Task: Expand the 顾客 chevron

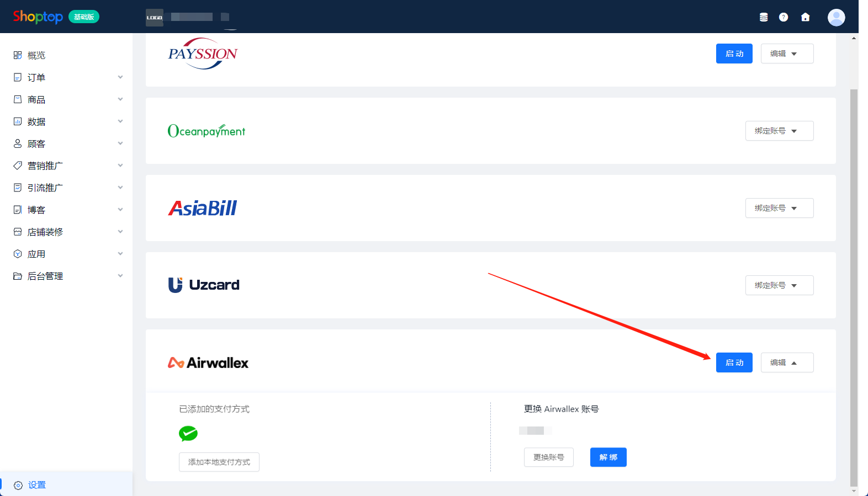Action: pos(120,143)
